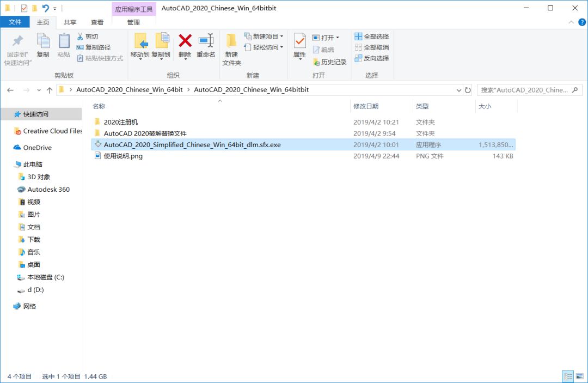Open the address bar history dropdown
This screenshot has height=383, width=588.
pos(458,90)
